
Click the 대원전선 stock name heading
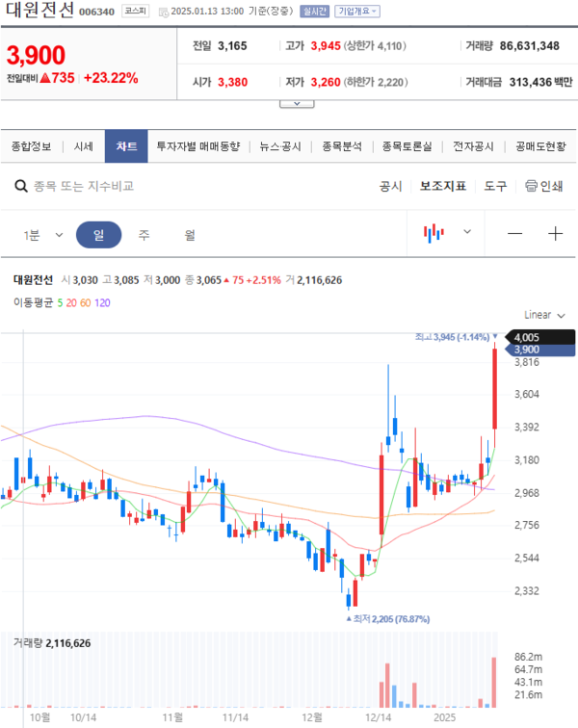39,11
